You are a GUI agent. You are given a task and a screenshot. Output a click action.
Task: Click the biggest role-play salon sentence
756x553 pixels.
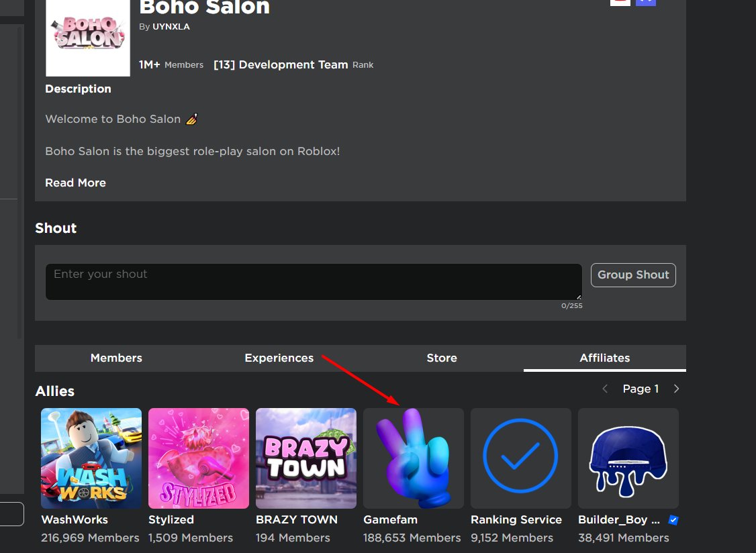click(x=193, y=151)
